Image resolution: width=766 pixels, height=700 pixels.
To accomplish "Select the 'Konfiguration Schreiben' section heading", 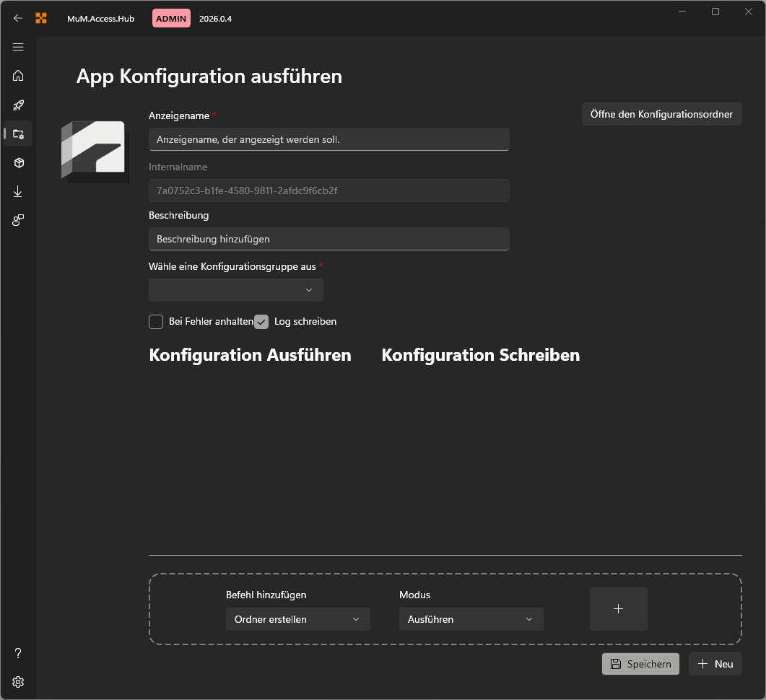I will pos(480,355).
